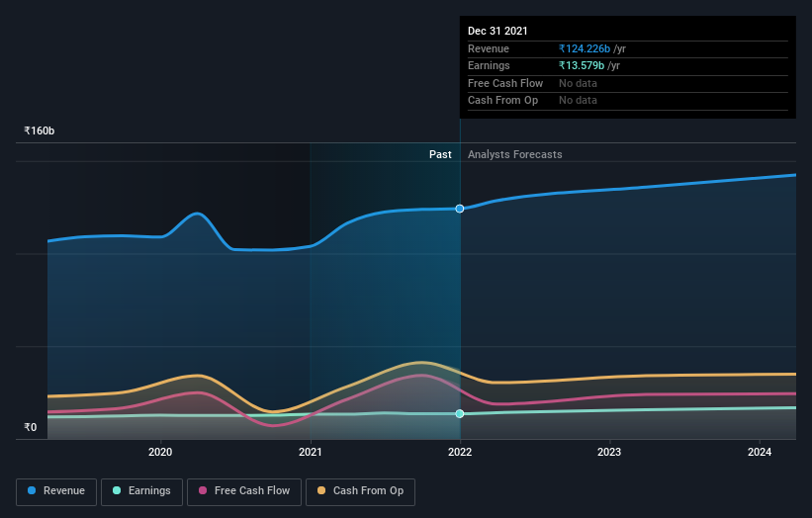
Task: Click the ₹160b y-axis label
Action: click(39, 130)
